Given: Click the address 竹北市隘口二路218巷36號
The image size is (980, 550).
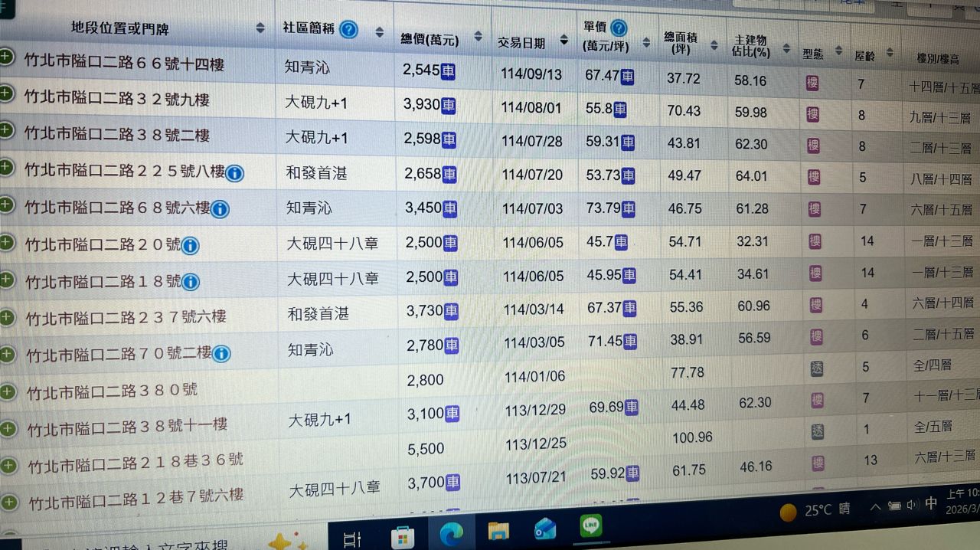Looking at the screenshot, I should tap(136, 463).
